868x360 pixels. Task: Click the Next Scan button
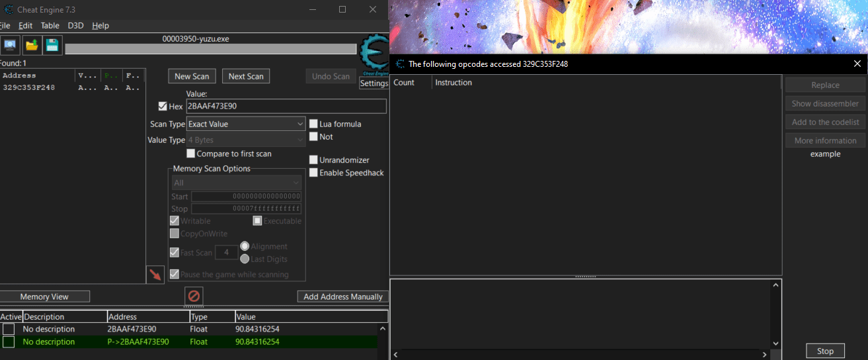pyautogui.click(x=246, y=76)
